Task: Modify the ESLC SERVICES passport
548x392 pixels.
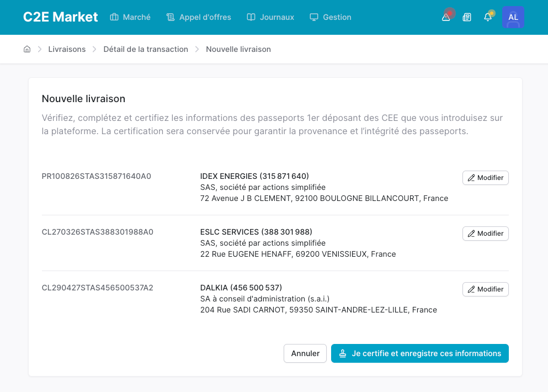Action: coord(486,234)
